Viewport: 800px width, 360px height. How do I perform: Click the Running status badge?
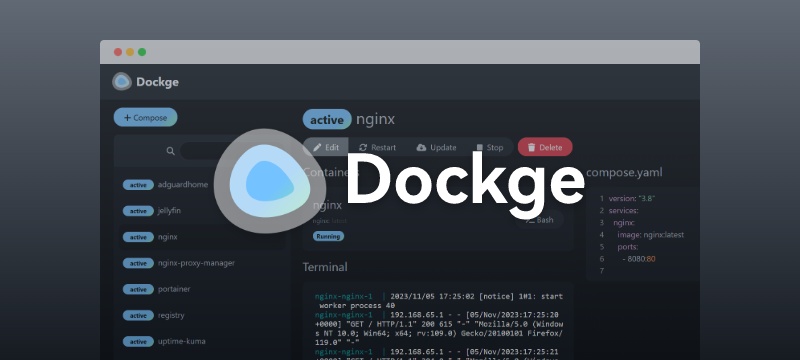coord(329,237)
